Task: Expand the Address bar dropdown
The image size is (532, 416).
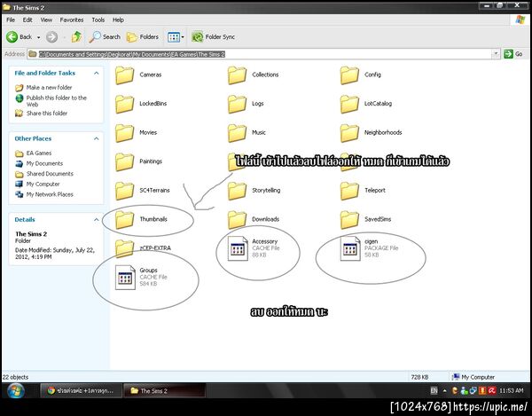Action: tap(496, 53)
